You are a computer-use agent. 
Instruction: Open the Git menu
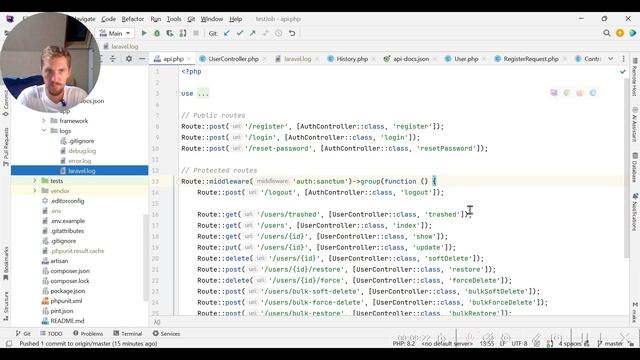pyautogui.click(x=191, y=19)
